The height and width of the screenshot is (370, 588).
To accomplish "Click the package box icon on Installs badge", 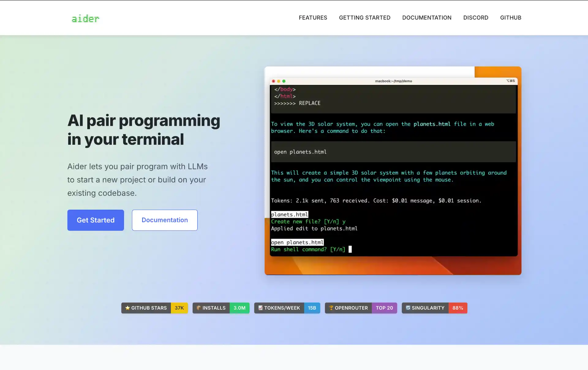I will click(x=198, y=308).
